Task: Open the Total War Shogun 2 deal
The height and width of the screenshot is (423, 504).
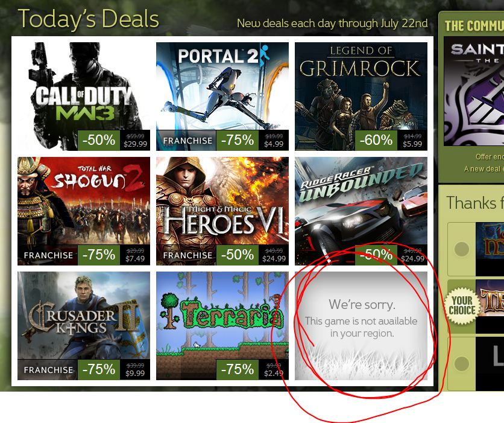Action: pos(84,211)
